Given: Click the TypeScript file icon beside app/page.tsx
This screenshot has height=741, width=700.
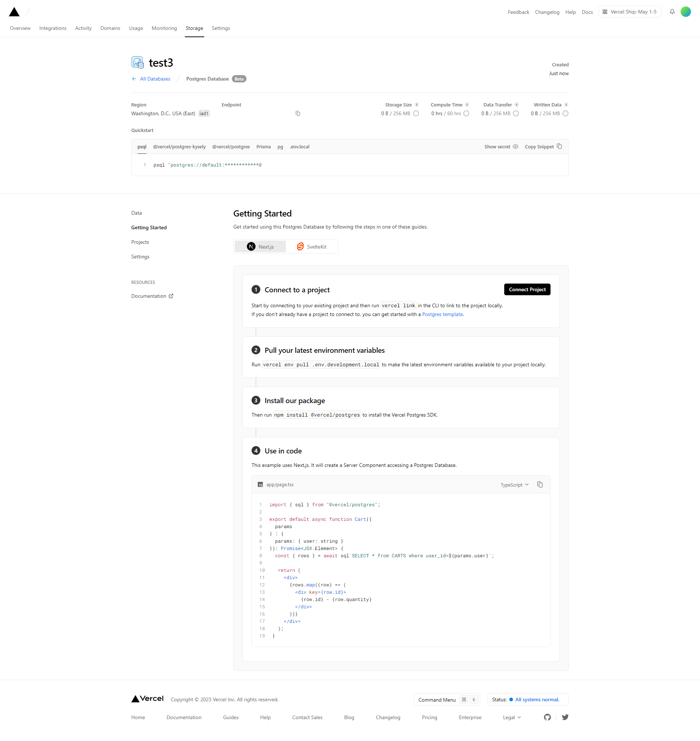Looking at the screenshot, I should (260, 485).
